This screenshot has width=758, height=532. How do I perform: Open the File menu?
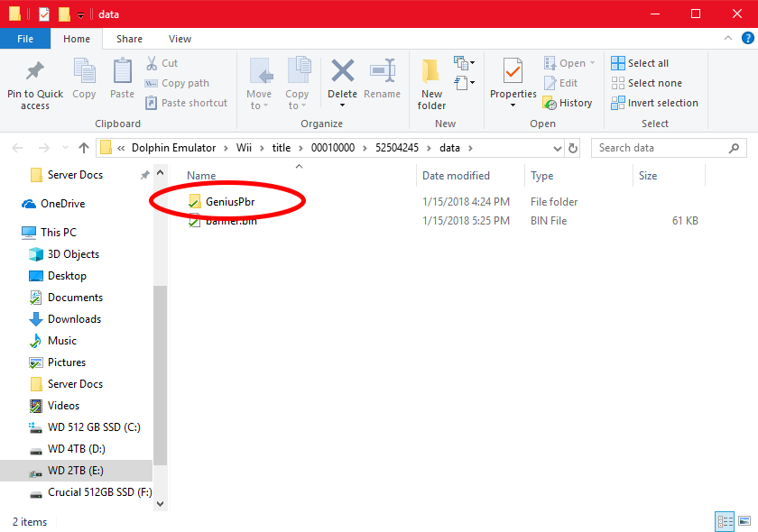tap(25, 39)
